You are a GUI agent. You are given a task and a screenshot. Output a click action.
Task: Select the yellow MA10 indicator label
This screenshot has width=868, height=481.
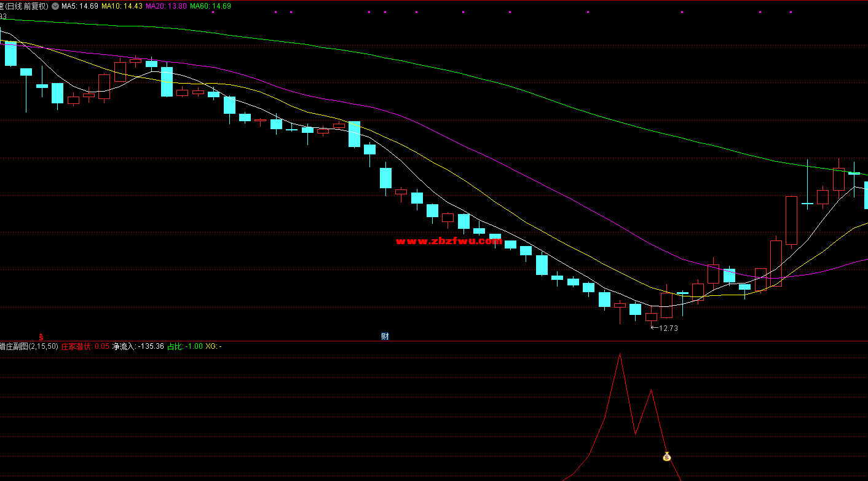122,6
